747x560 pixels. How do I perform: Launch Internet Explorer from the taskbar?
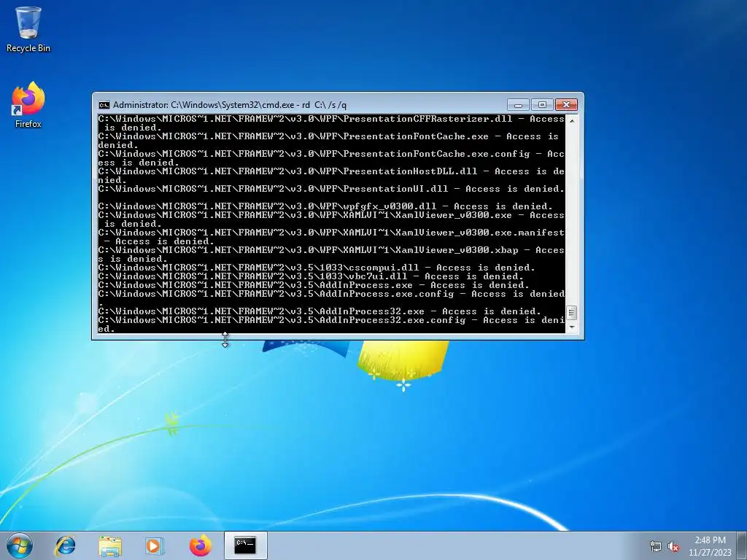click(65, 545)
